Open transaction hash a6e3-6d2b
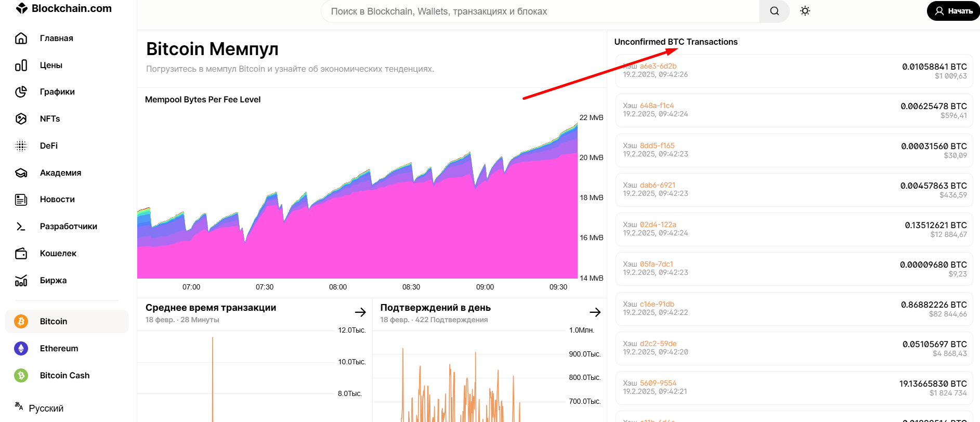Viewport: 980px width, 422px height. click(658, 66)
